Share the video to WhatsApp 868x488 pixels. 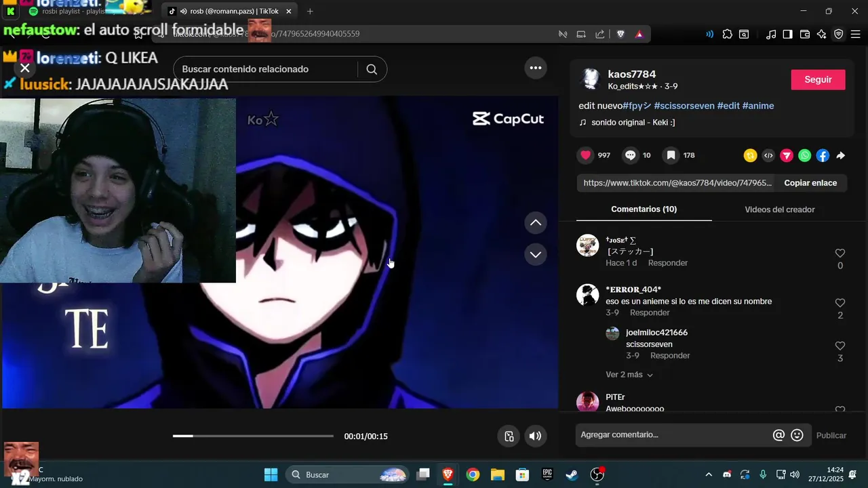tap(804, 156)
